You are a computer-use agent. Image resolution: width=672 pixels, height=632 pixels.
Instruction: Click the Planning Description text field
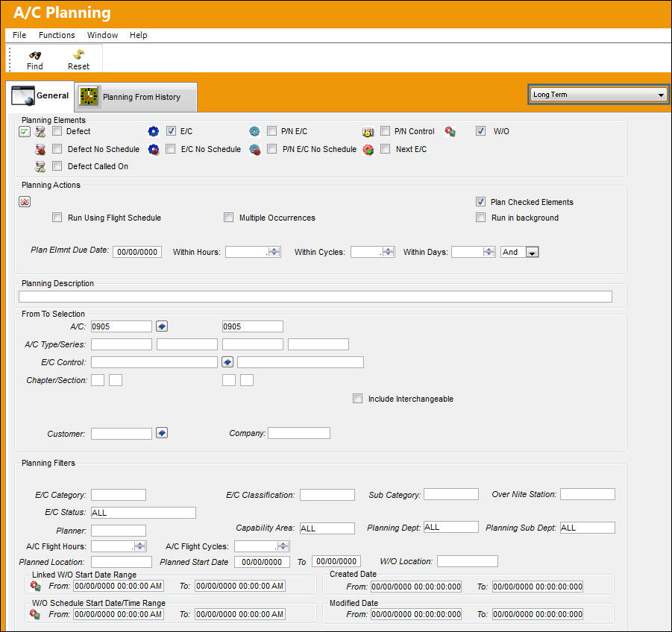pos(315,297)
